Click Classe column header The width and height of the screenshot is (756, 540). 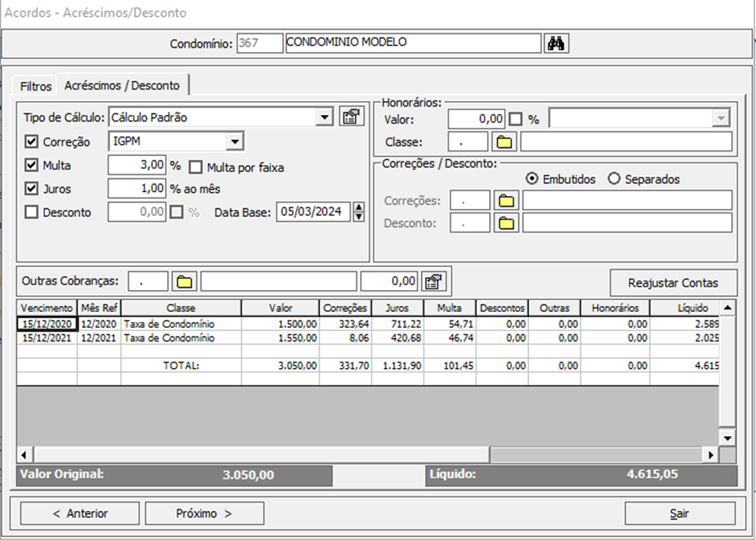(x=181, y=308)
